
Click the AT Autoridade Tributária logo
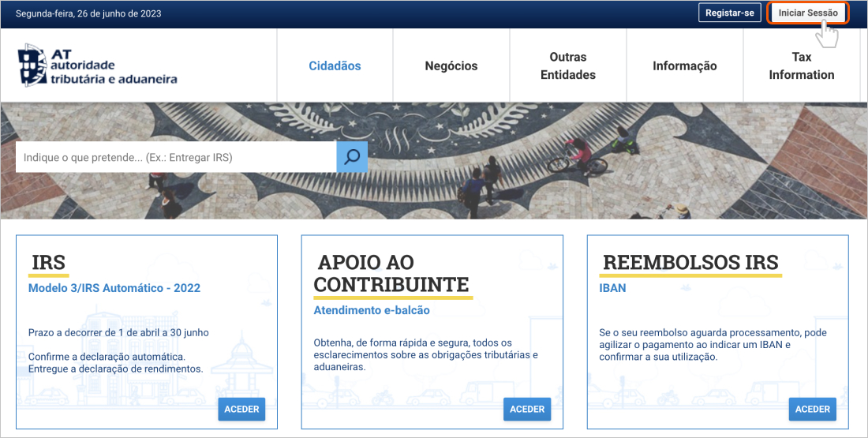[98, 66]
